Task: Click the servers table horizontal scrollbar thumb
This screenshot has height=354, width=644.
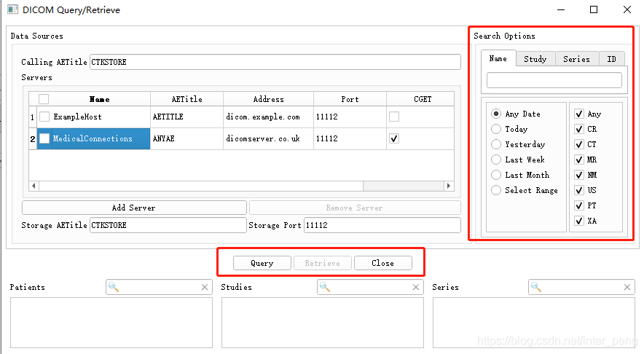Action: pyautogui.click(x=201, y=186)
